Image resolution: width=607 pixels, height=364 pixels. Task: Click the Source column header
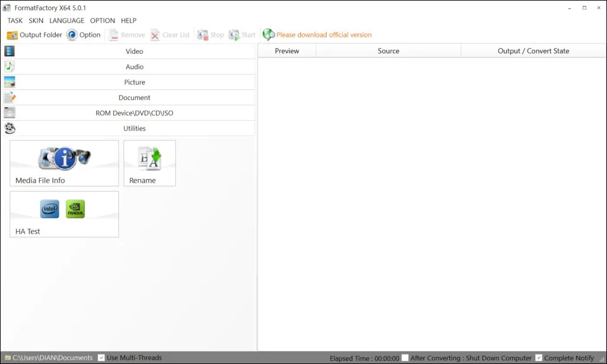tap(388, 51)
